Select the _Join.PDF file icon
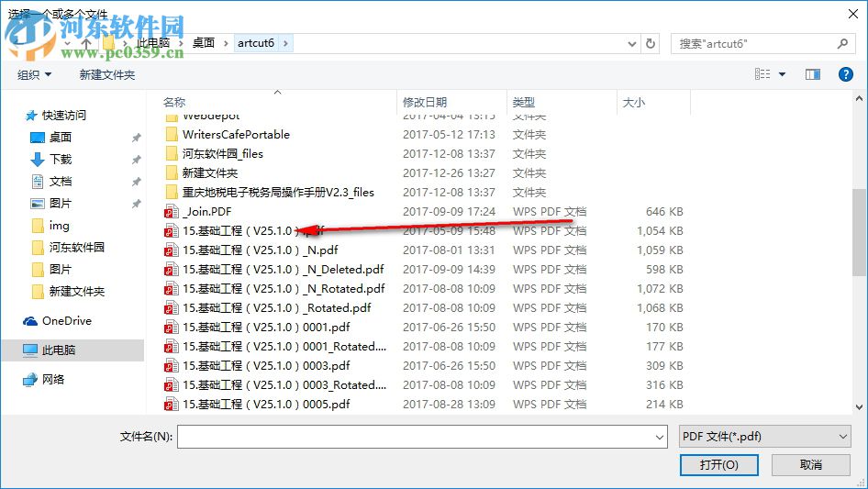Screen dimensions: 868x489 tap(171, 212)
